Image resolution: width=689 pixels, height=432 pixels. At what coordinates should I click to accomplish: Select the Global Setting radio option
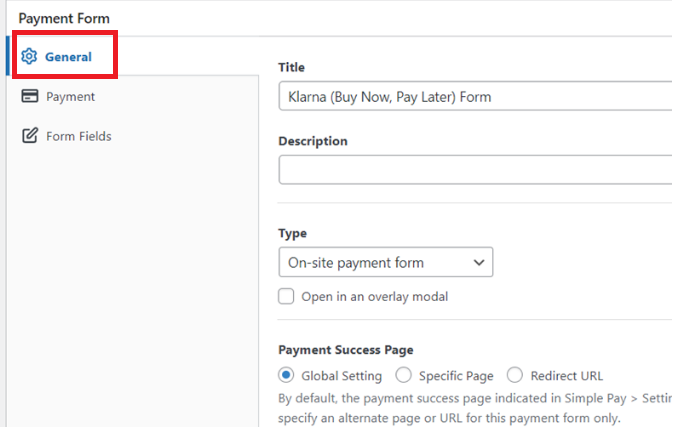pos(286,375)
